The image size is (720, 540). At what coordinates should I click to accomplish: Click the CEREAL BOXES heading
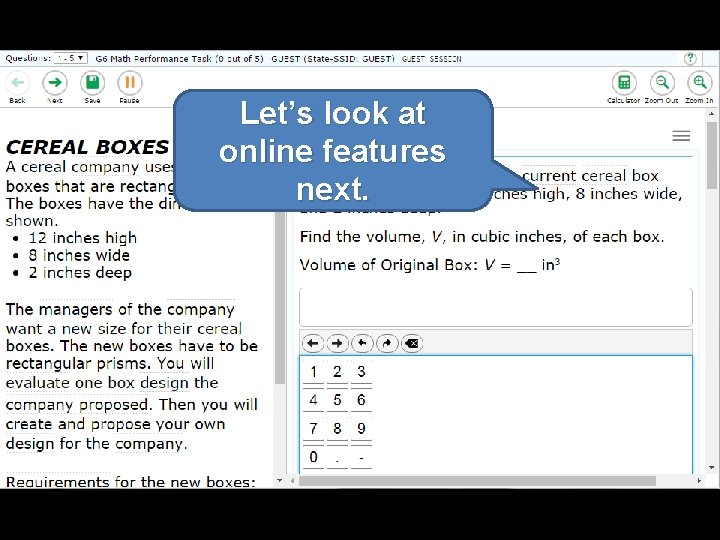tap(87, 147)
